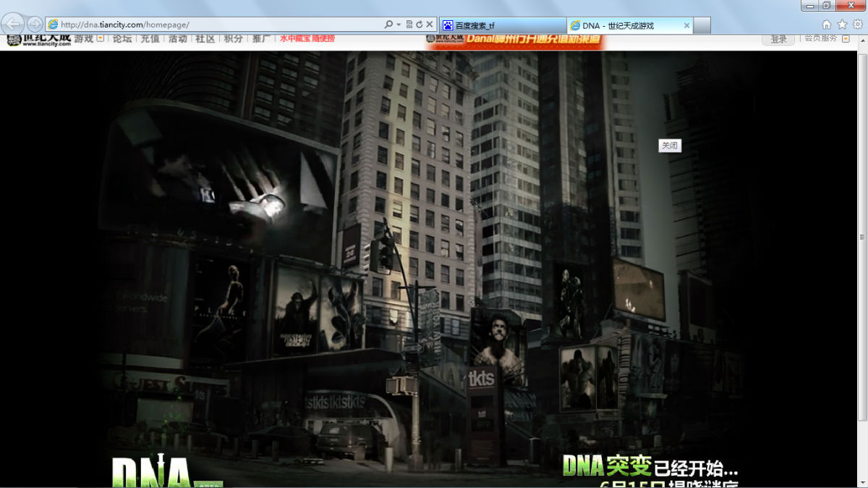Expand the dropdown arrow beside 会员服务

844,38
